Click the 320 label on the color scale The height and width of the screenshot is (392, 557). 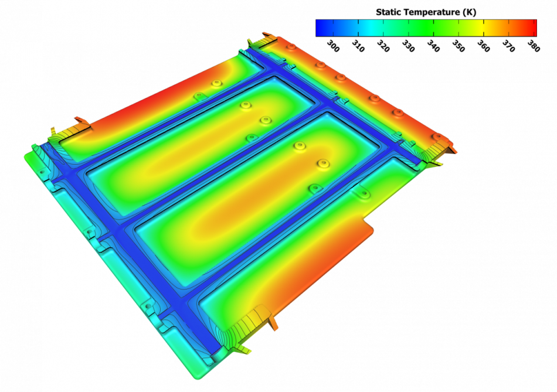point(383,46)
